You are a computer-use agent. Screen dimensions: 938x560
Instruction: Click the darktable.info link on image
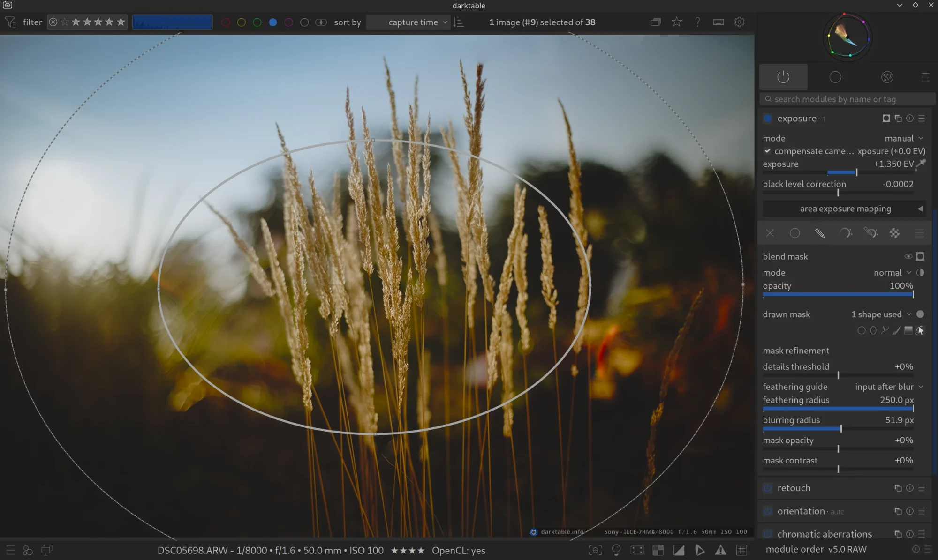[x=561, y=531]
